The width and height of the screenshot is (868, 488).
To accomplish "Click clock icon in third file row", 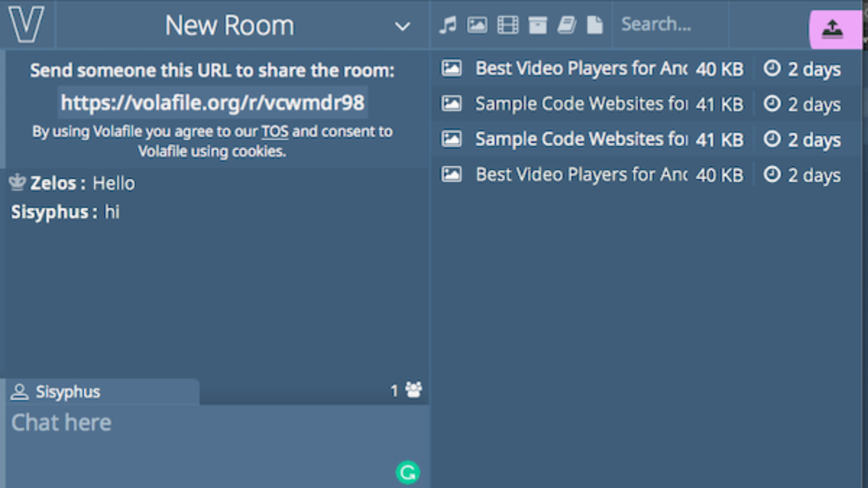I will [x=773, y=138].
